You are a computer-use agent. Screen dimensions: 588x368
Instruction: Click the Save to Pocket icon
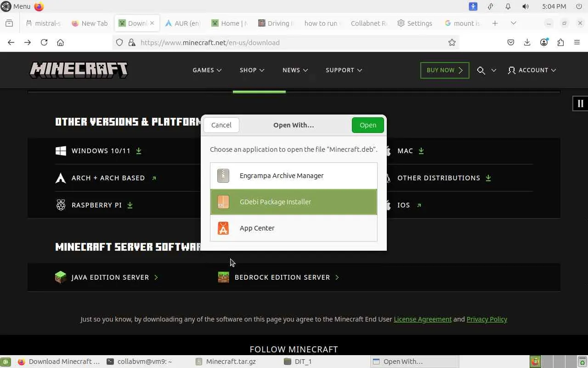pos(511,42)
